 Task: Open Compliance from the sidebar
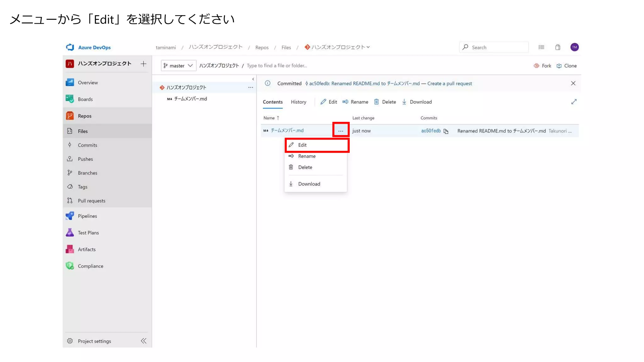[x=107, y=266]
